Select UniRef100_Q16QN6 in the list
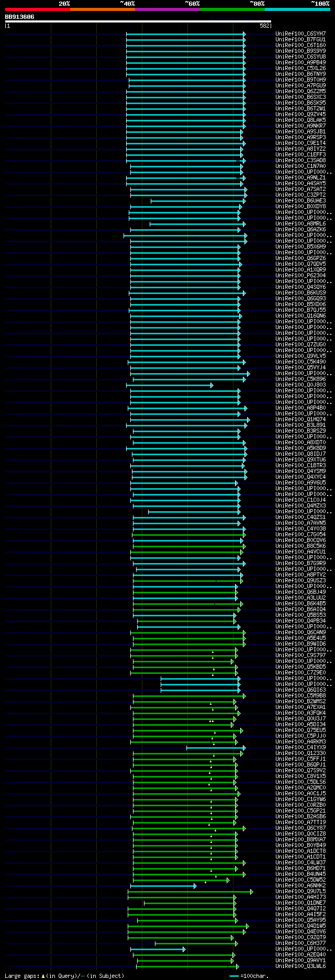Image resolution: width=335 pixels, height=980 pixels. click(x=300, y=316)
